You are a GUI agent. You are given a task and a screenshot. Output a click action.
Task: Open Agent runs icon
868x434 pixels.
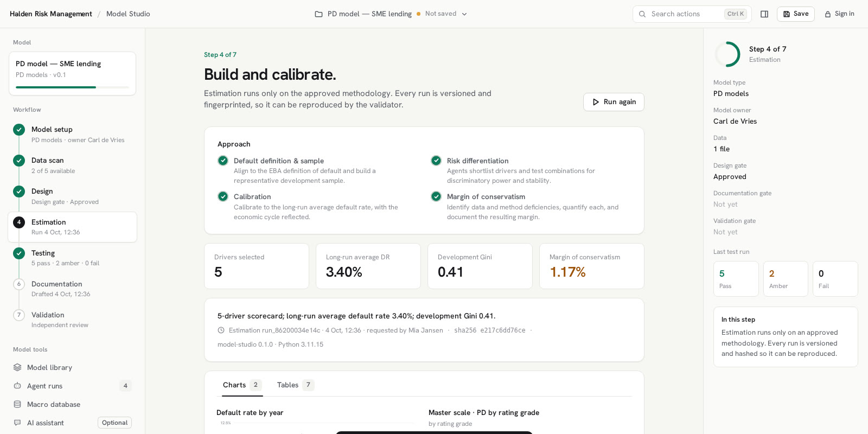[17, 386]
